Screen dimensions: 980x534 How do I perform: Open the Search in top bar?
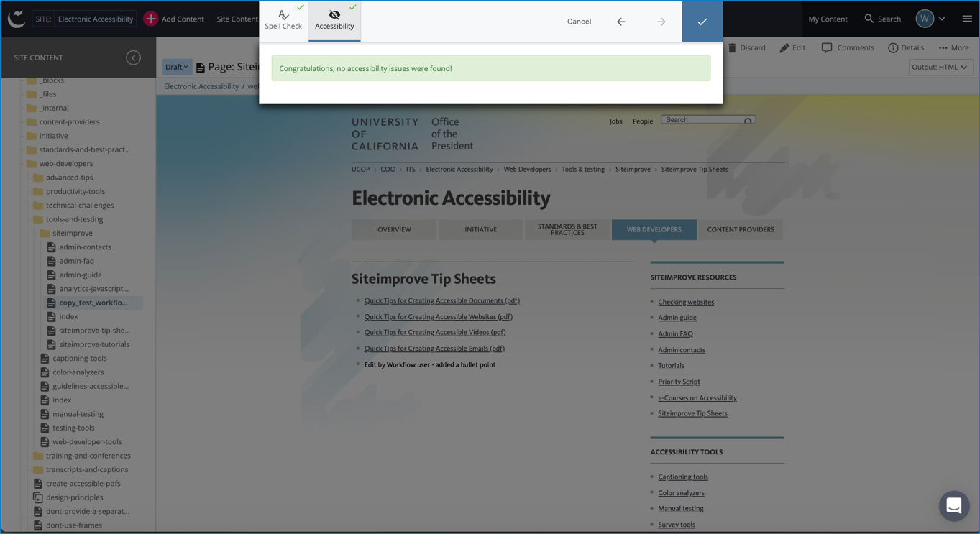pyautogui.click(x=882, y=19)
